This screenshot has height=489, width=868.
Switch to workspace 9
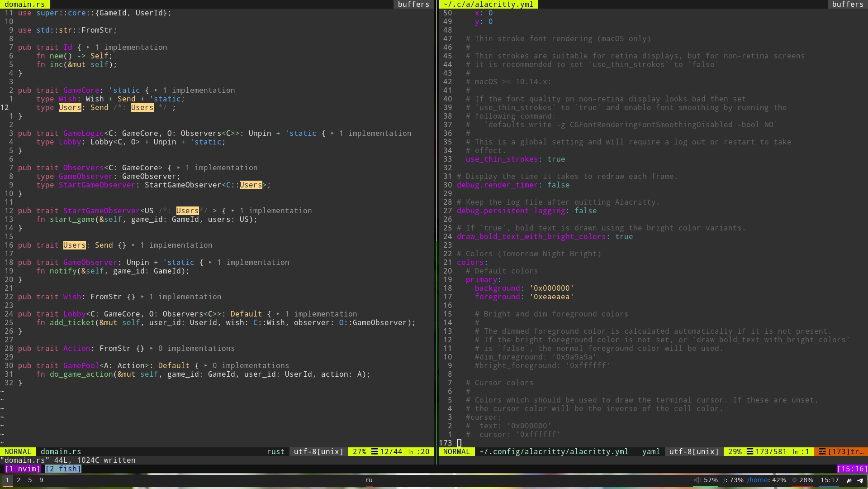(x=41, y=480)
